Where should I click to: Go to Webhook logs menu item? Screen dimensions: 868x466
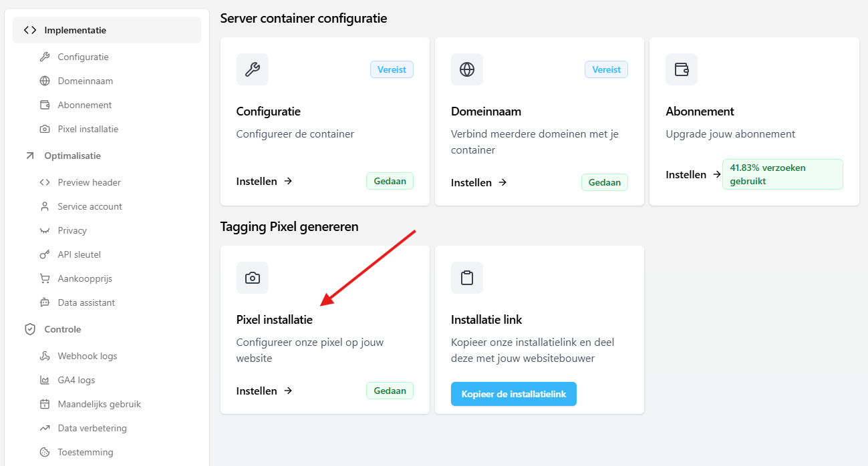(87, 356)
